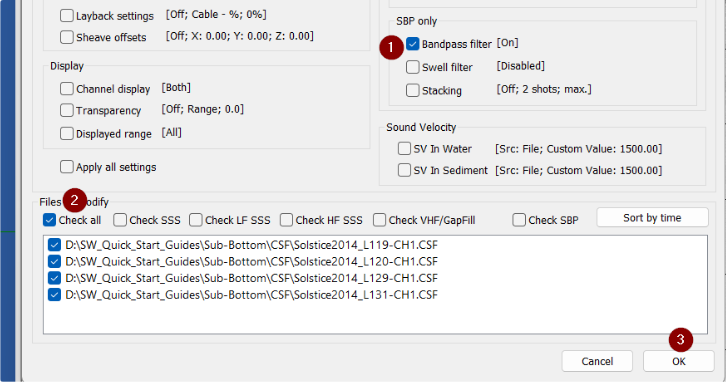
Task: Toggle the Channel display checkbox
Action: [67, 88]
